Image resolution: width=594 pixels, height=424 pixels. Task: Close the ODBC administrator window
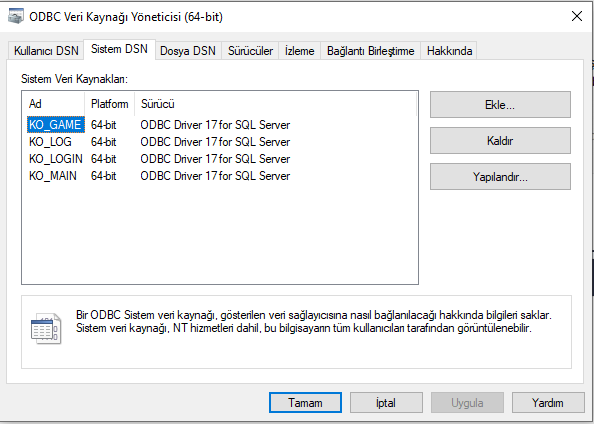coord(577,16)
